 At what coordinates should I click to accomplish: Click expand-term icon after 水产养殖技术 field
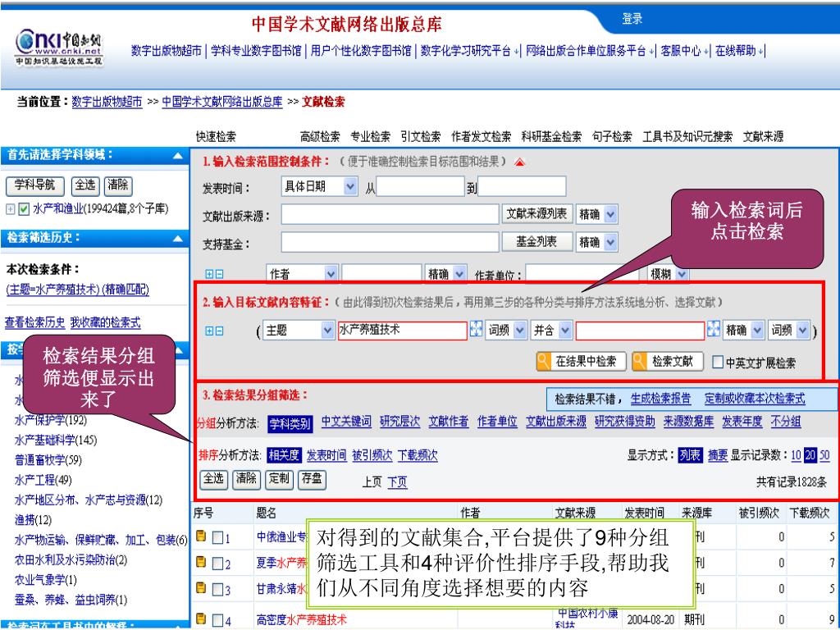pyautogui.click(x=476, y=329)
